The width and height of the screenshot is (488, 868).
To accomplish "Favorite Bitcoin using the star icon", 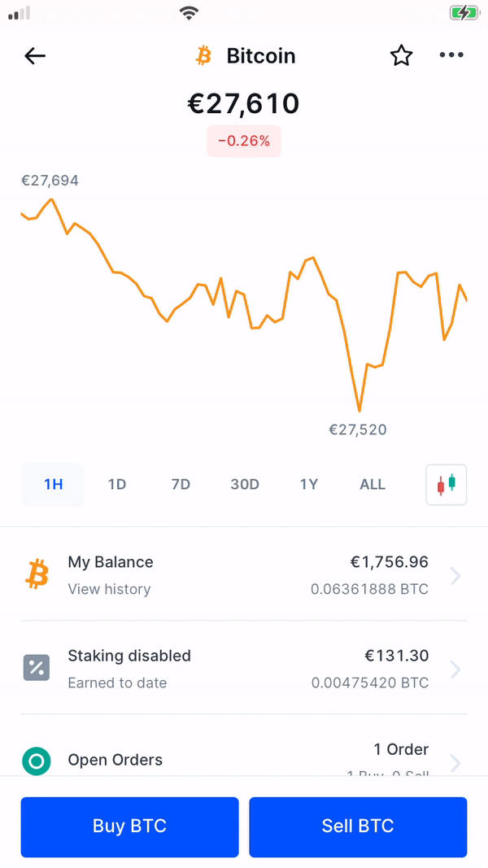I will pyautogui.click(x=401, y=55).
